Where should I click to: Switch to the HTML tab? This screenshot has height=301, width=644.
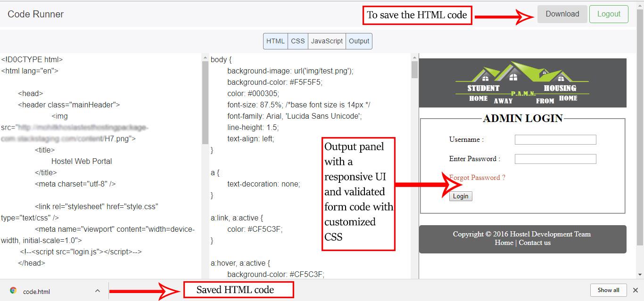275,41
